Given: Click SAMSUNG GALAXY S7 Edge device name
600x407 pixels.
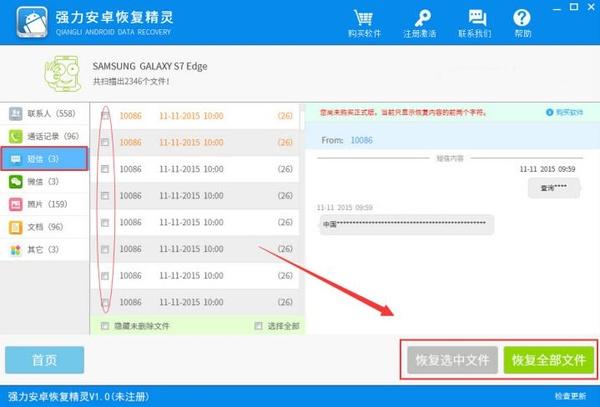Looking at the screenshot, I should click(150, 66).
